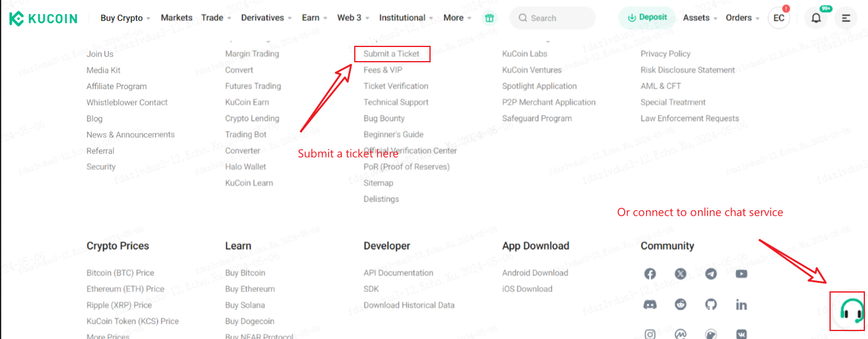Viewport: 868px width, 339px height.
Task: Expand the More dropdown menu
Action: (x=458, y=18)
